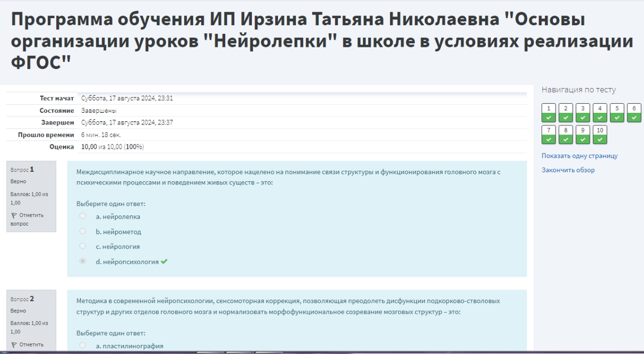
Task: Select answer "d. нейропсихология"
Action: point(82,261)
